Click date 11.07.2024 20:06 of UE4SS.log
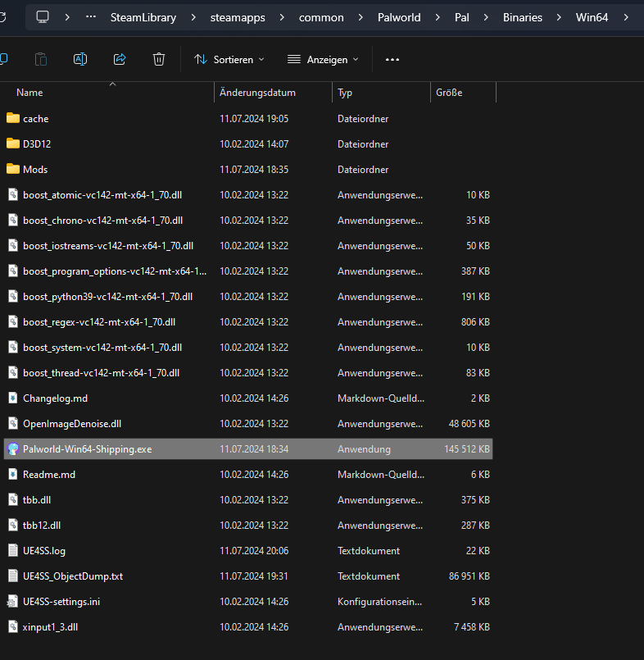The image size is (644, 660). [254, 551]
